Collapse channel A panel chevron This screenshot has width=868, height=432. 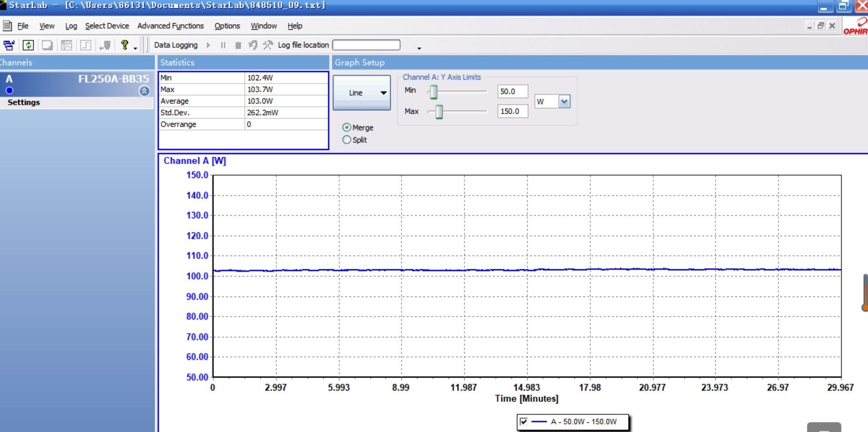pos(144,91)
